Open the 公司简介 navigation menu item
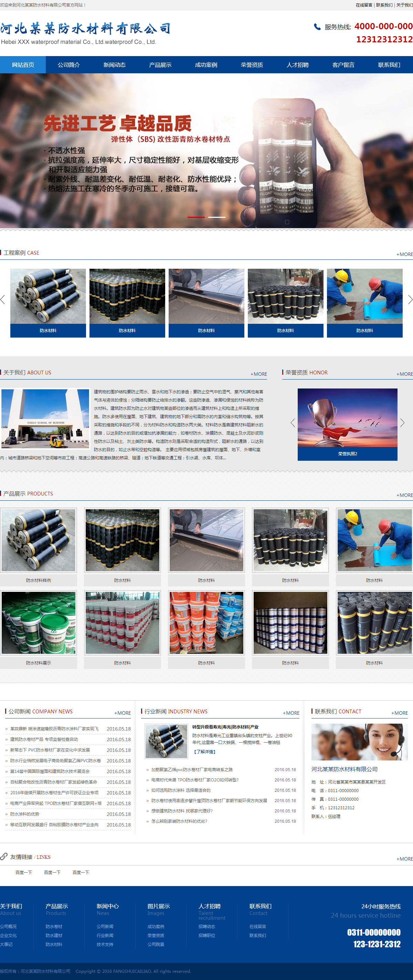This screenshot has height=980, width=413. pyautogui.click(x=68, y=65)
